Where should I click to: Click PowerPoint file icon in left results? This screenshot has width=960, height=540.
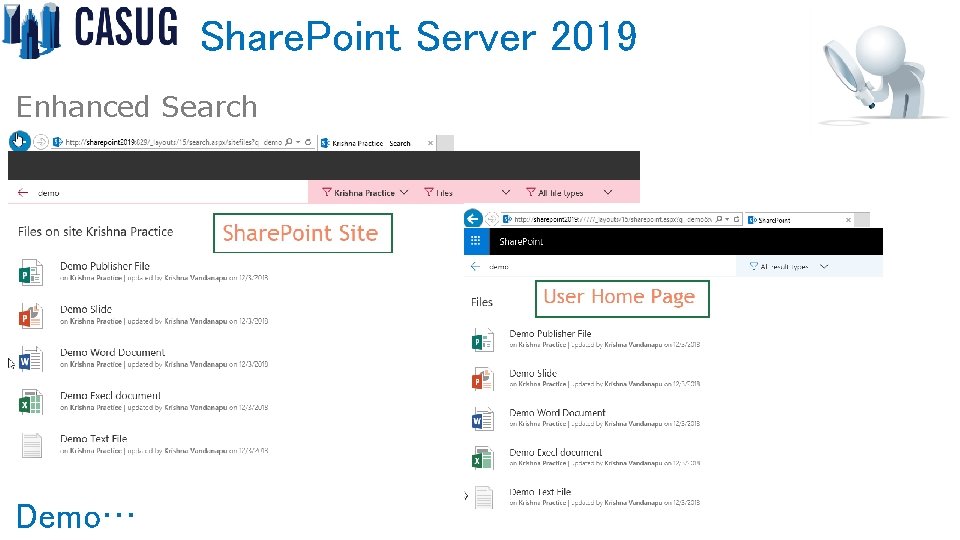[x=31, y=316]
